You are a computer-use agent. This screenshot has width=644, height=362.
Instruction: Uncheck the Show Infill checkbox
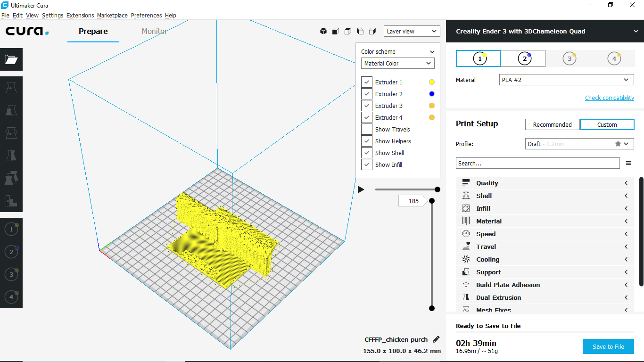click(367, 165)
